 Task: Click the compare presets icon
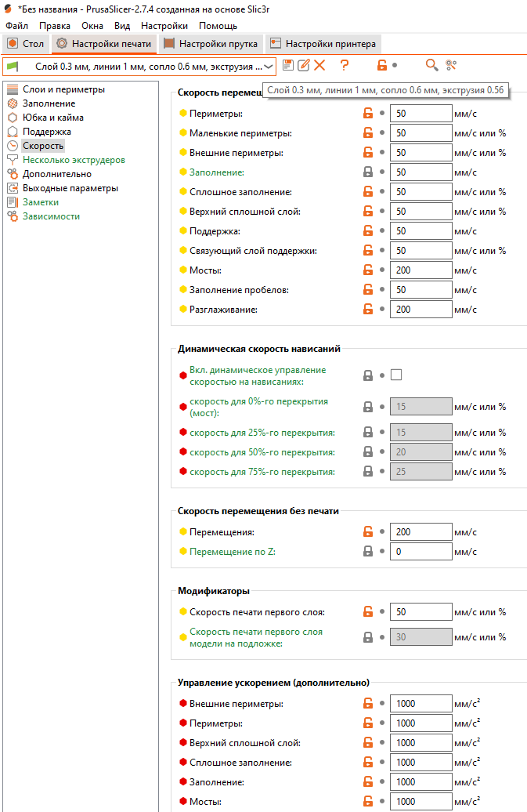[x=451, y=65]
